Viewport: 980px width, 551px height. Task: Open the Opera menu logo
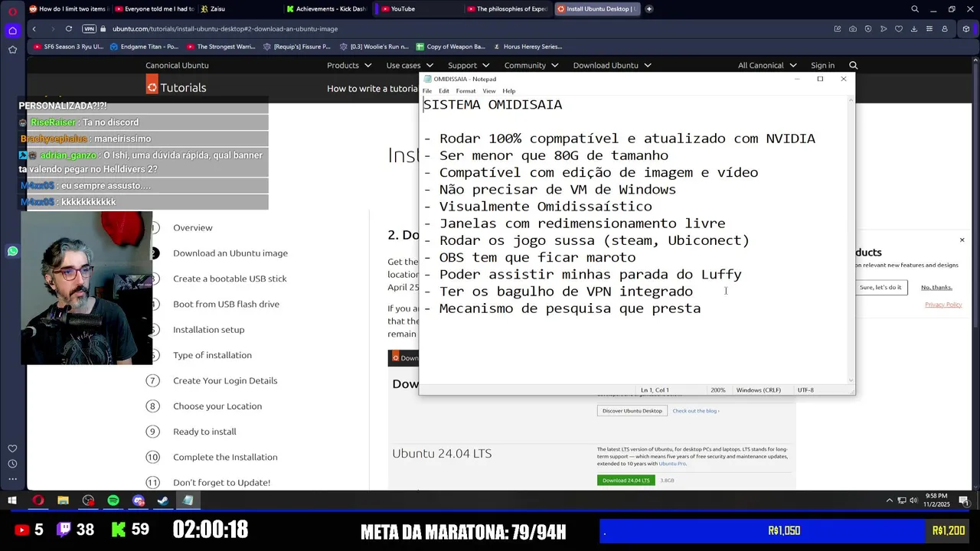click(x=12, y=11)
